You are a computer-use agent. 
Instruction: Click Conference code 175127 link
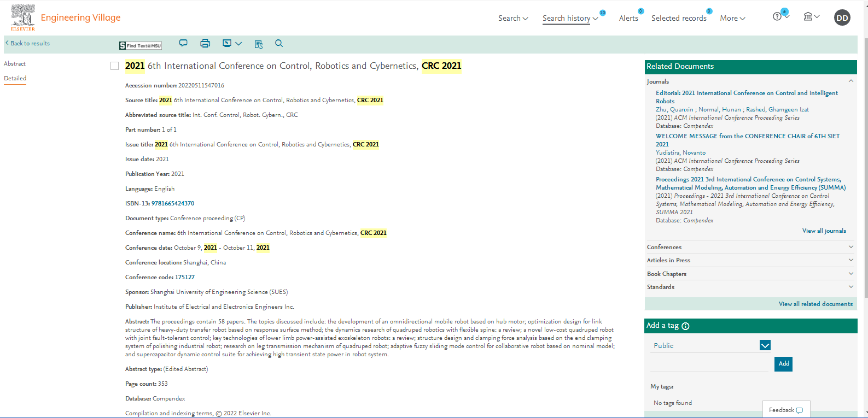click(x=185, y=277)
